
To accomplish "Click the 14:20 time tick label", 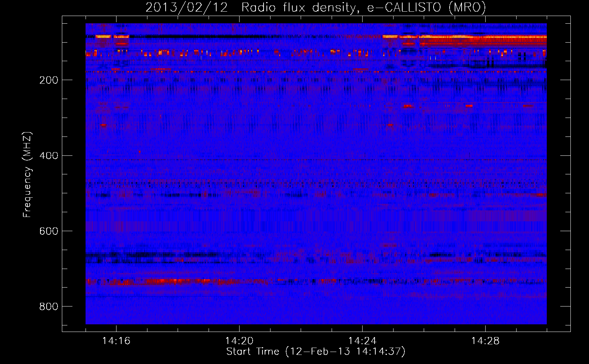I will click(239, 341).
